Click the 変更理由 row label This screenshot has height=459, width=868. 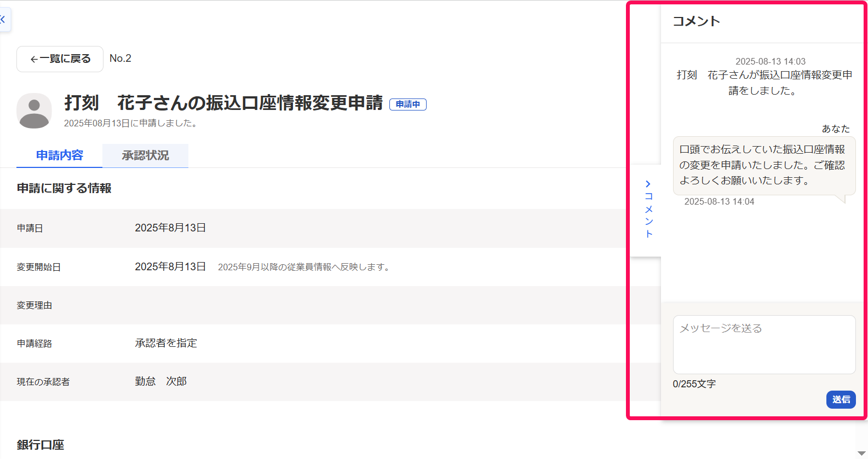click(34, 305)
